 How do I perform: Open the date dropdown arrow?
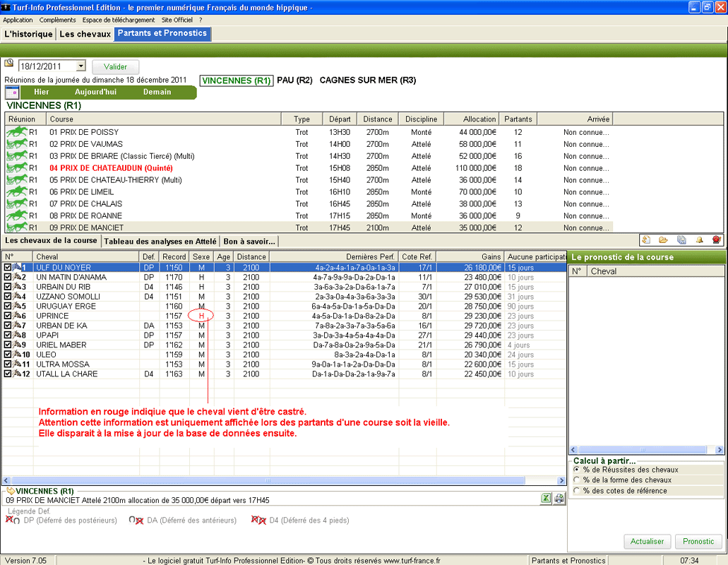pos(80,66)
